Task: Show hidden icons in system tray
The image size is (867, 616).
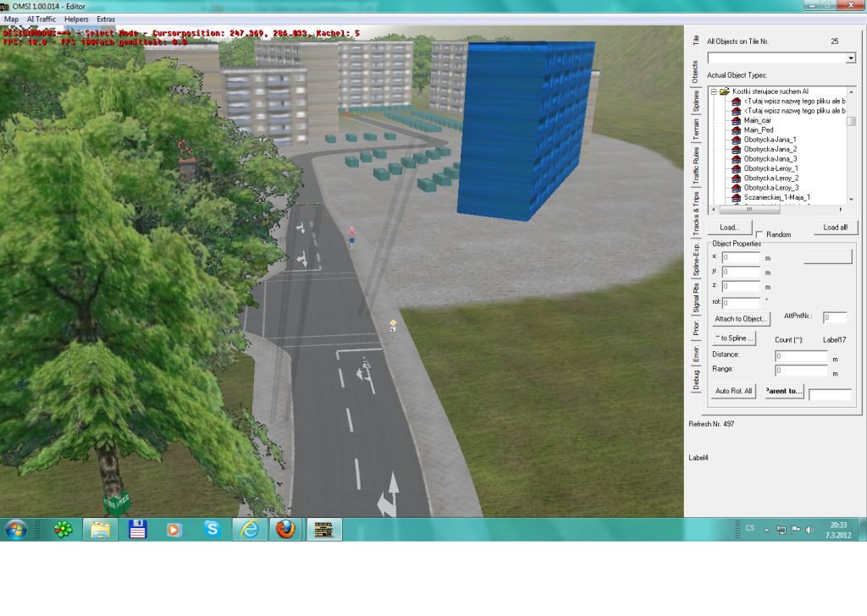Action: pyautogui.click(x=767, y=530)
